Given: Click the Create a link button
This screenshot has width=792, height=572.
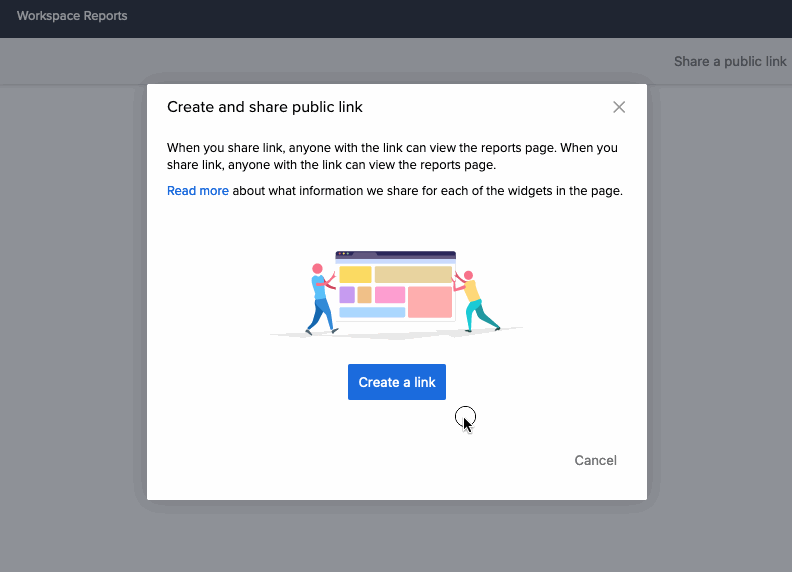Looking at the screenshot, I should (397, 382).
